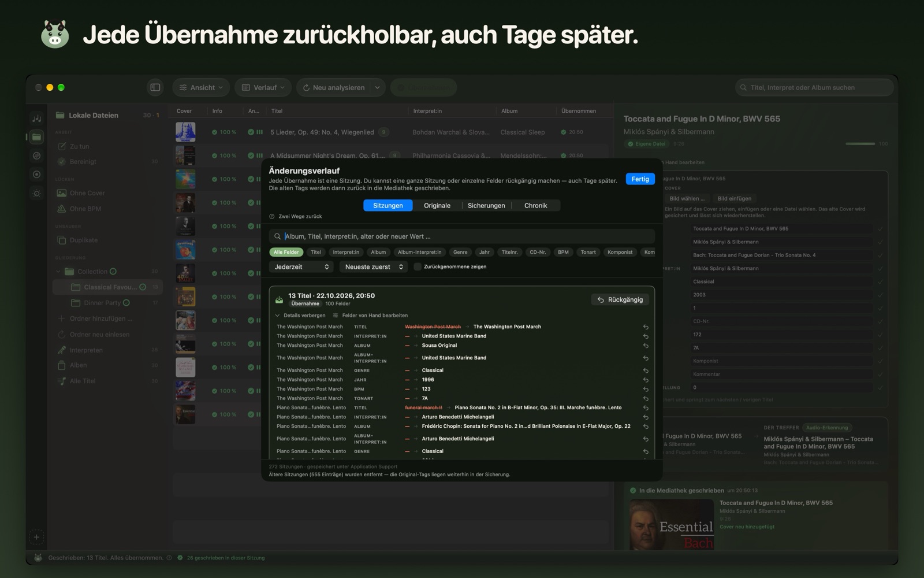Viewport: 924px width, 578px height.
Task: Select the Dinner Party folder in the sidebar
Action: [x=108, y=302]
